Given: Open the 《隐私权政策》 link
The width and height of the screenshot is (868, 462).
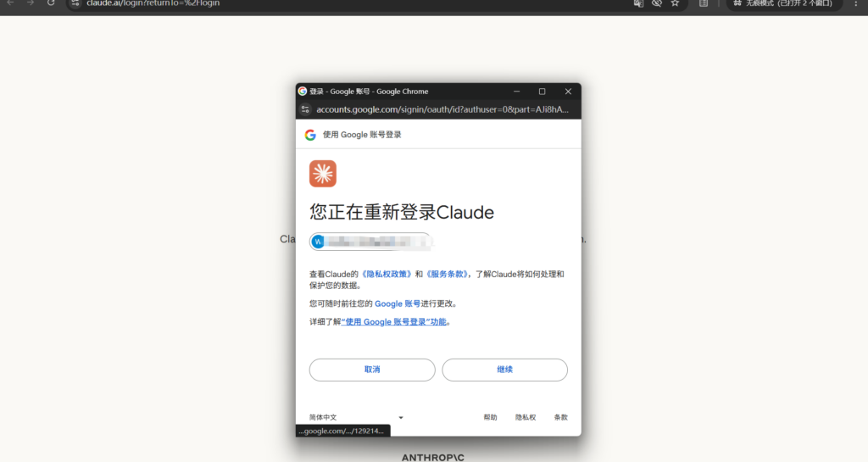Looking at the screenshot, I should (x=387, y=274).
